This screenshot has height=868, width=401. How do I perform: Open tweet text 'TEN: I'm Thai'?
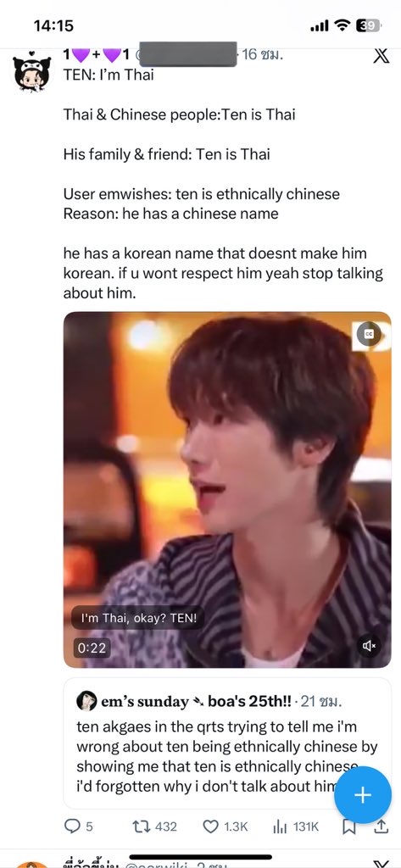point(109,75)
